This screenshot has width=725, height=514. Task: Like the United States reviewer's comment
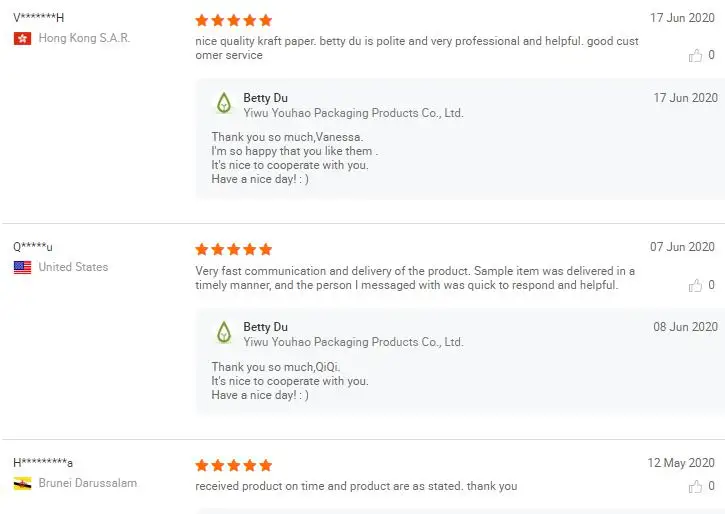[696, 286]
